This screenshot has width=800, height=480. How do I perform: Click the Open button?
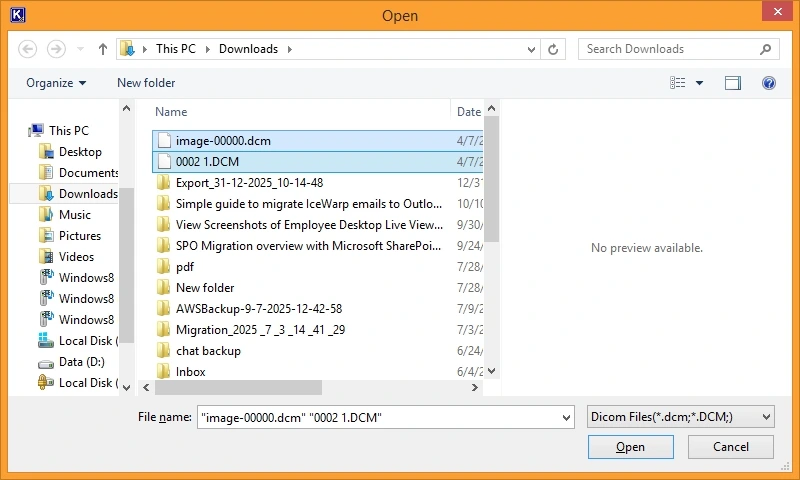(630, 447)
